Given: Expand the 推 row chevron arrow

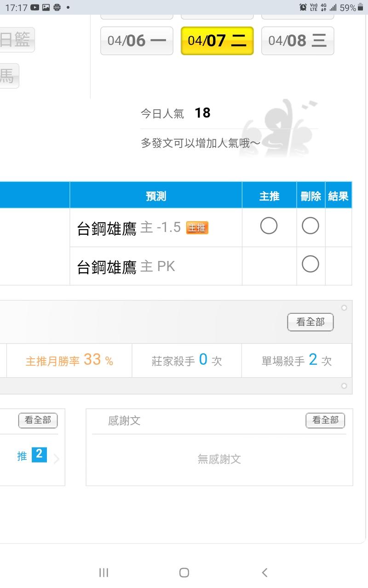Looking at the screenshot, I should point(57,459).
